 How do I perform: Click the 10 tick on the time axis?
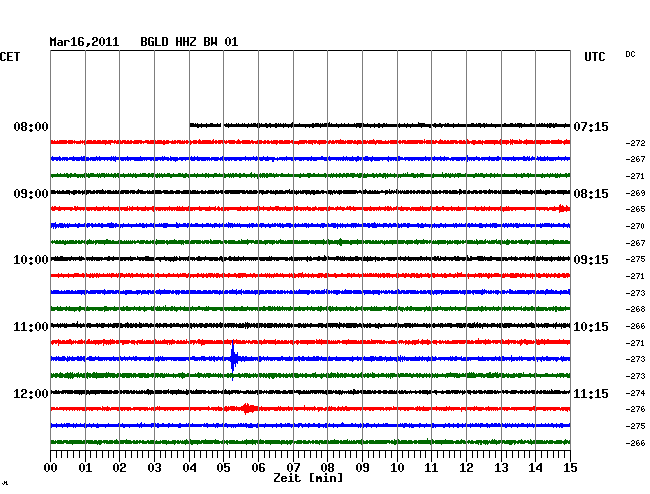coord(397,468)
